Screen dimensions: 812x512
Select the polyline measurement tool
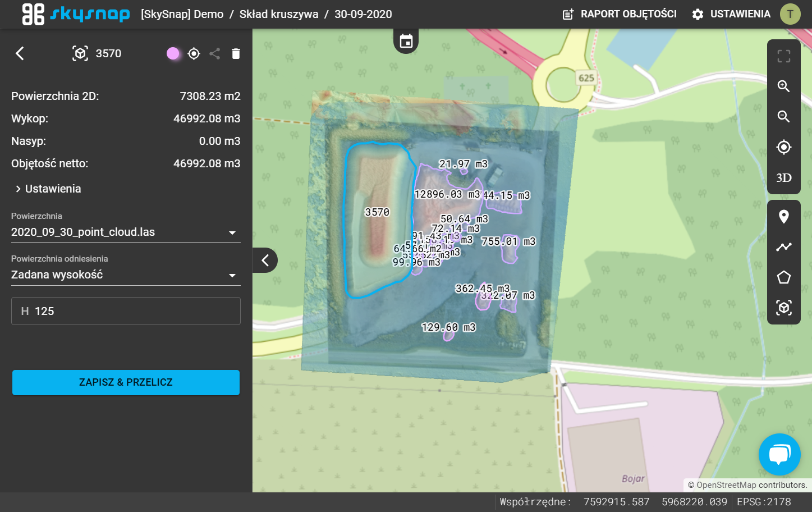pyautogui.click(x=784, y=247)
